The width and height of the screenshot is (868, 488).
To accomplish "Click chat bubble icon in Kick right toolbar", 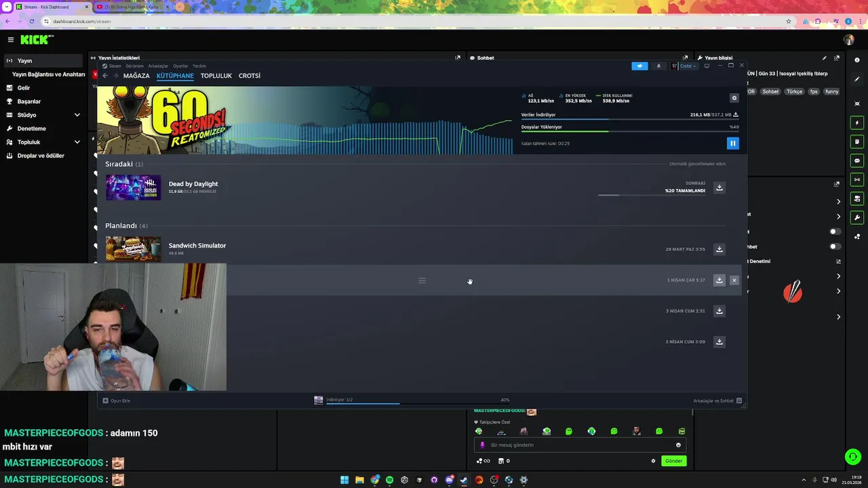I will [857, 161].
